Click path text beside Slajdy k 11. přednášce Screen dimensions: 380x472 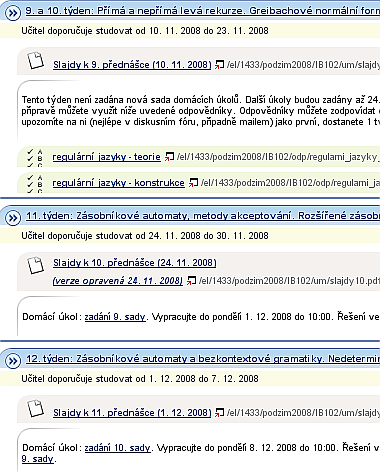303,413
